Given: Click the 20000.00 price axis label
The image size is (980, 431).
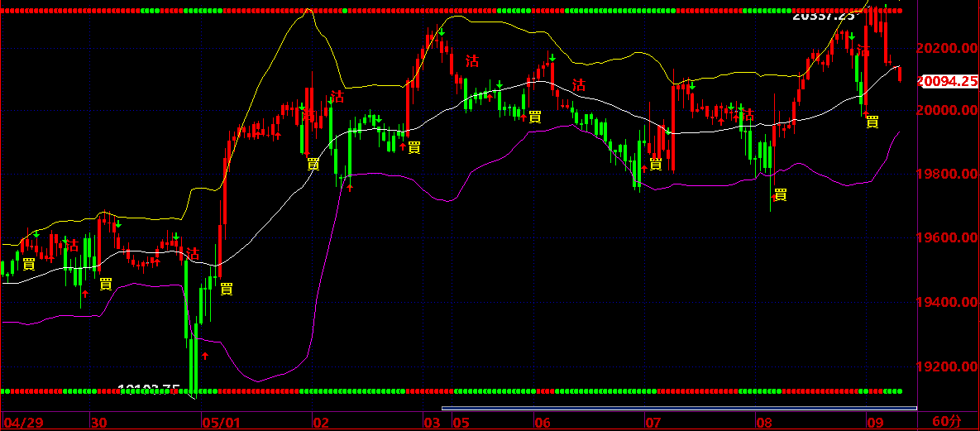Looking at the screenshot, I should pyautogui.click(x=947, y=110).
